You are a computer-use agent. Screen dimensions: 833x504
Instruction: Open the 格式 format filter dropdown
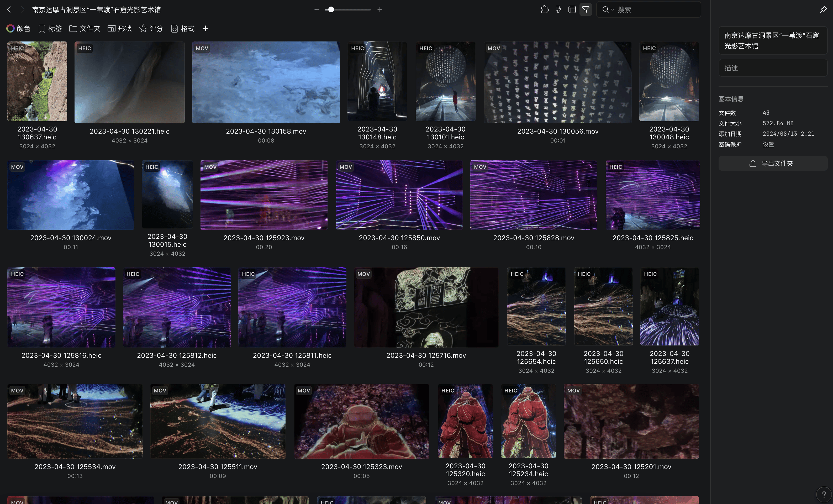click(x=183, y=28)
